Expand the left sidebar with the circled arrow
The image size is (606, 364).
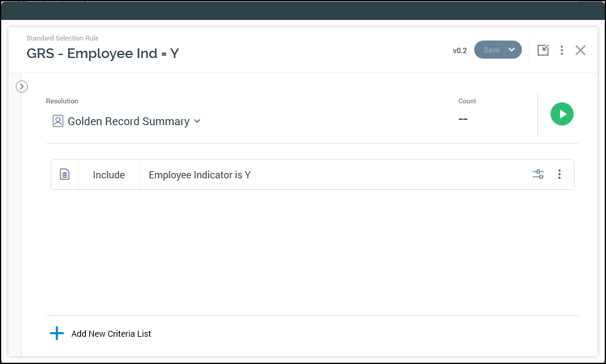pyautogui.click(x=22, y=86)
